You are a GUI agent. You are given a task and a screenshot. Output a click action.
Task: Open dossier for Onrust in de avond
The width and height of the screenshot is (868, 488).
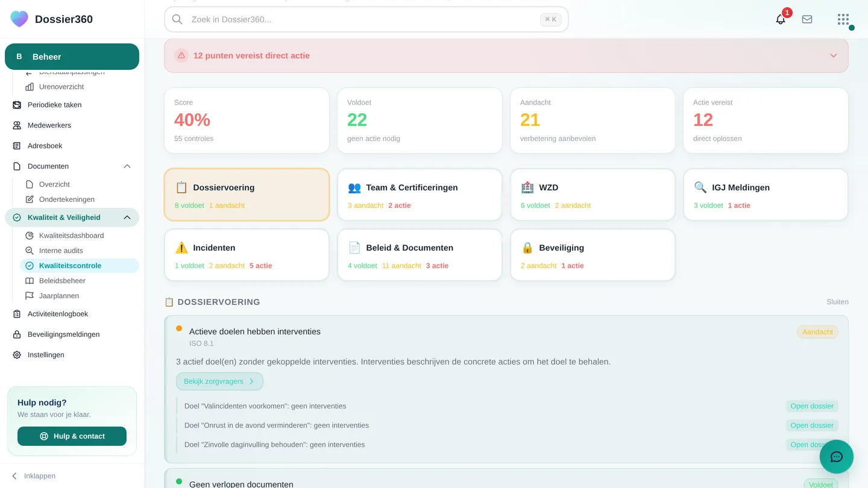812,425
